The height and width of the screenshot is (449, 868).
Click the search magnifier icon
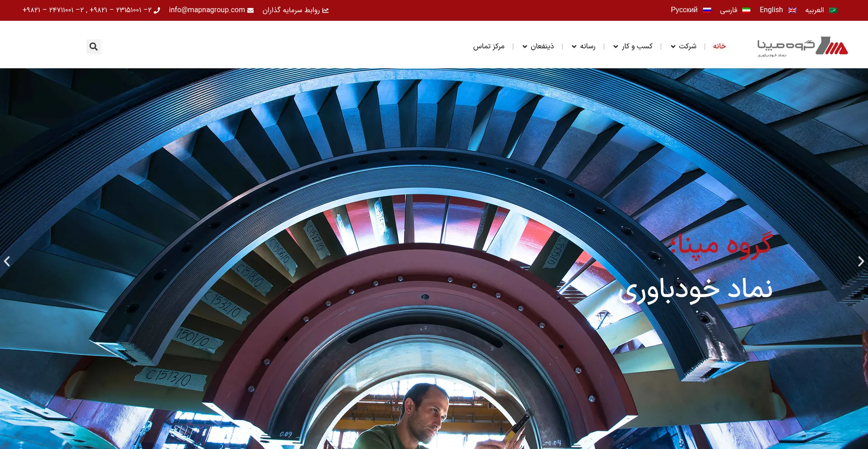click(94, 47)
